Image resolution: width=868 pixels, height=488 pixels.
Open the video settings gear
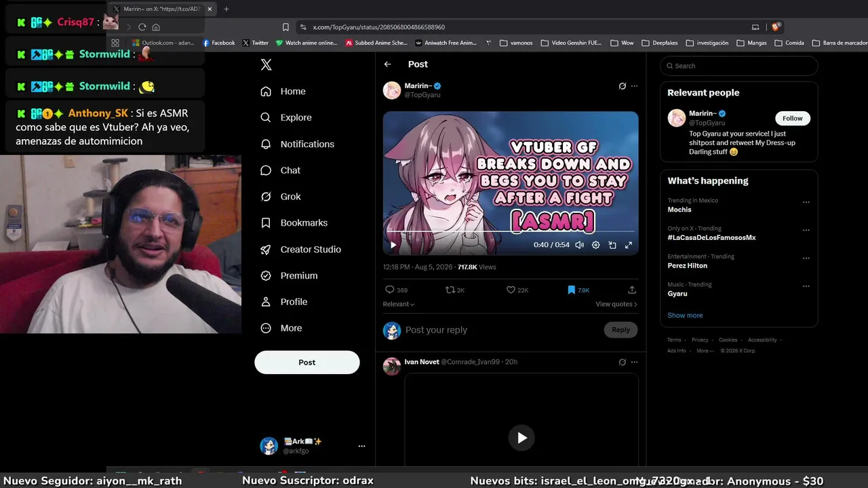click(x=595, y=245)
